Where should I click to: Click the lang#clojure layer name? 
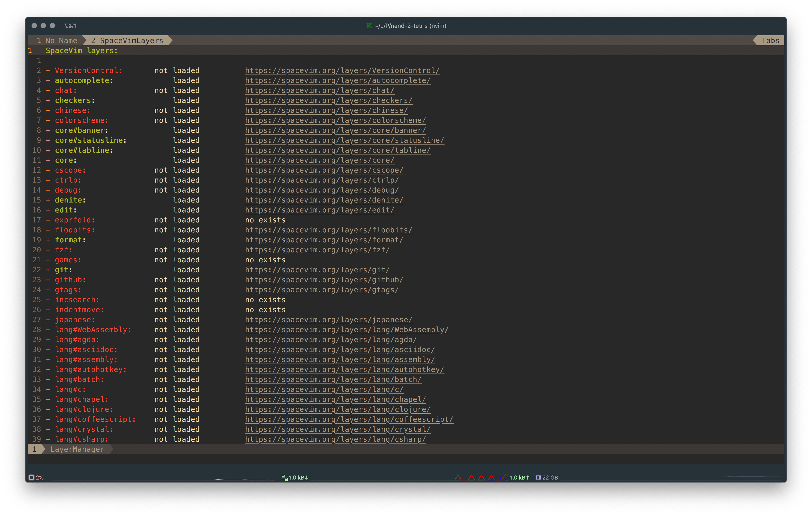pyautogui.click(x=84, y=409)
